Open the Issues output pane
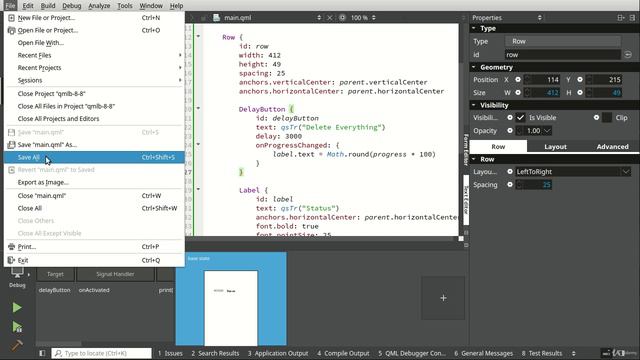640x360 pixels. point(170,353)
